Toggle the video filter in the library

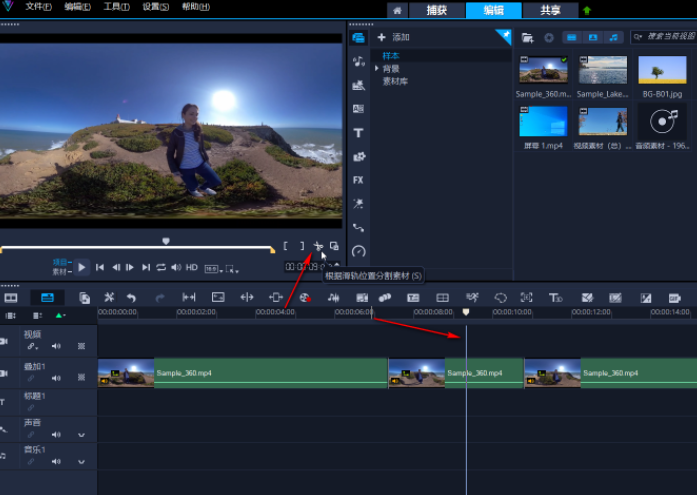coord(570,37)
